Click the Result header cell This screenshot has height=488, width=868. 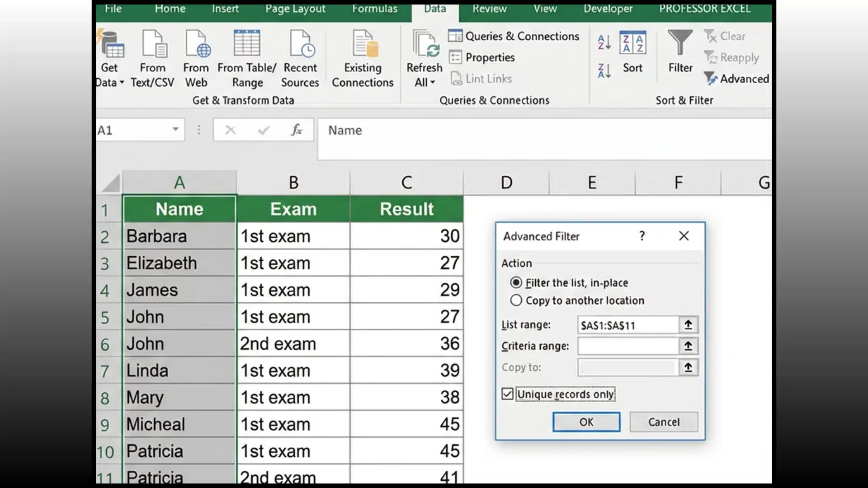point(406,209)
